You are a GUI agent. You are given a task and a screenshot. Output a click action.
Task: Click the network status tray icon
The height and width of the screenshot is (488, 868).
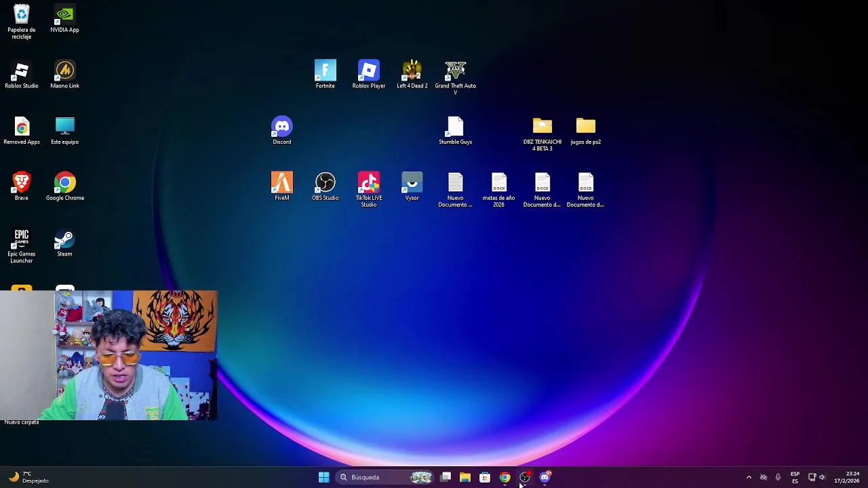[812, 477]
